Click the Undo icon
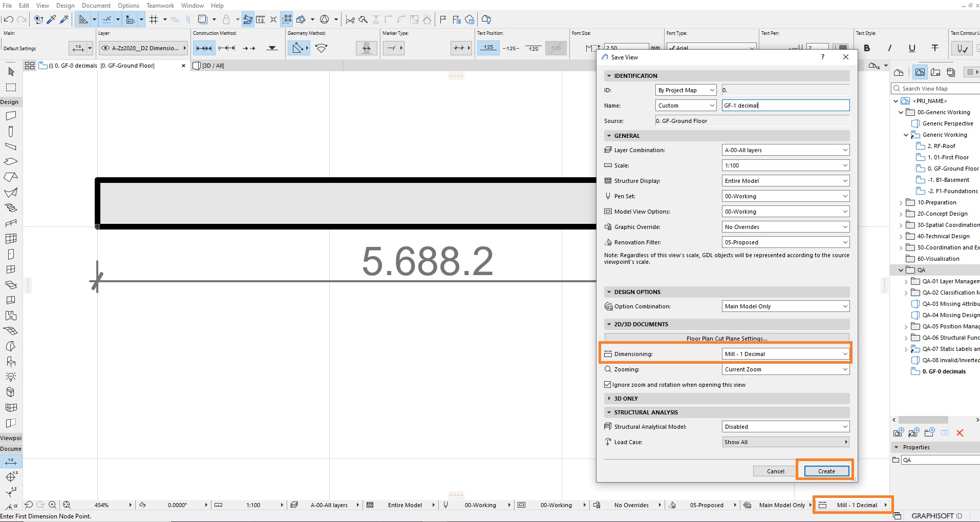 click(x=8, y=19)
